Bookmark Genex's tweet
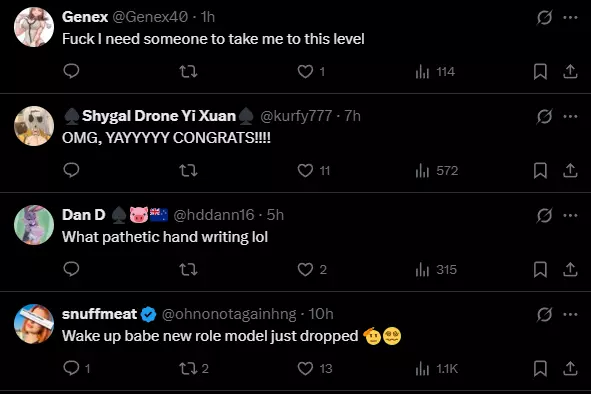Image resolution: width=591 pixels, height=394 pixels. pos(540,71)
